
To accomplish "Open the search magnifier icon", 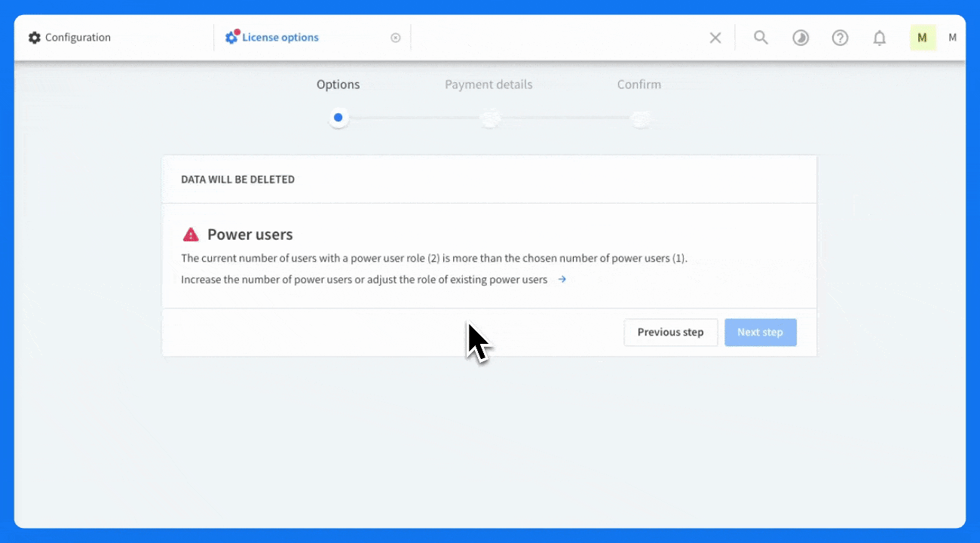I will (761, 37).
